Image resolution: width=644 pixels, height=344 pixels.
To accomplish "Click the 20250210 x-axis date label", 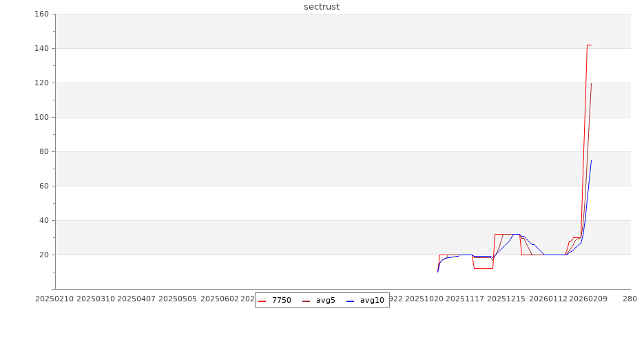I will pyautogui.click(x=54, y=299).
